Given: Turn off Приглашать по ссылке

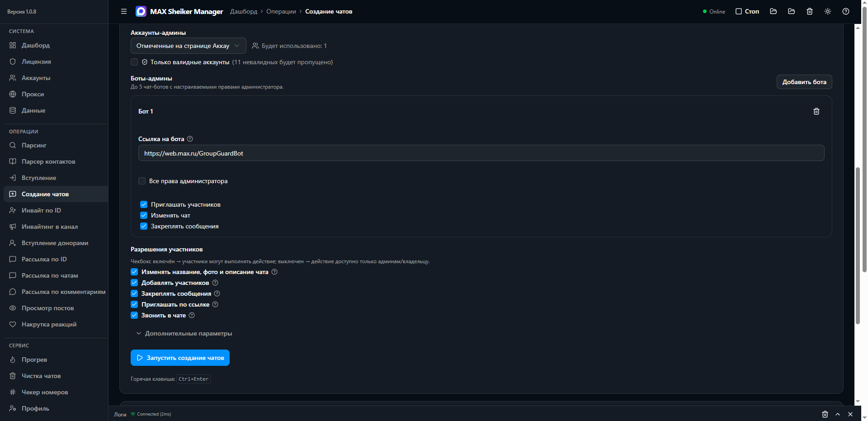Looking at the screenshot, I should [134, 304].
